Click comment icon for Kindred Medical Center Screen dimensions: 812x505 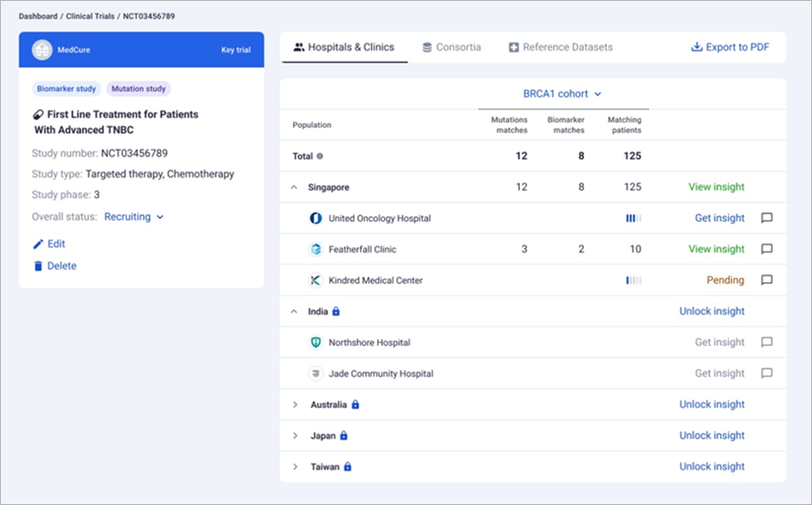point(766,280)
